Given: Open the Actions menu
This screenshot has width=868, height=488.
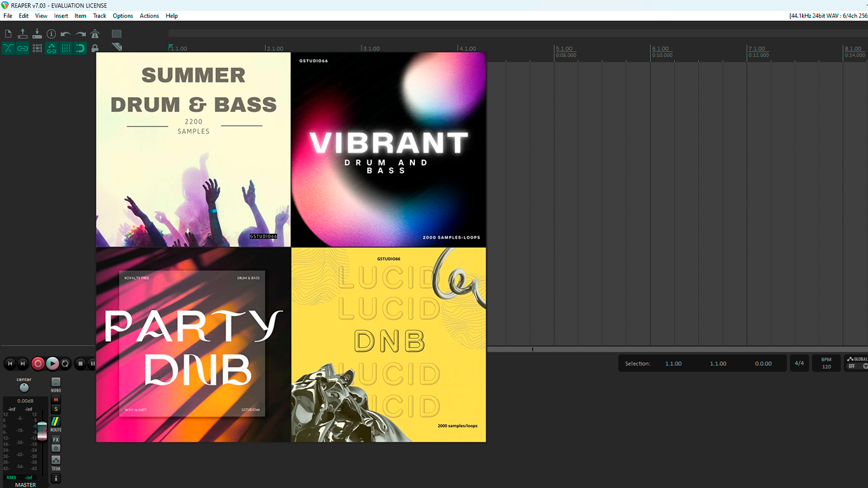Looking at the screenshot, I should (149, 16).
